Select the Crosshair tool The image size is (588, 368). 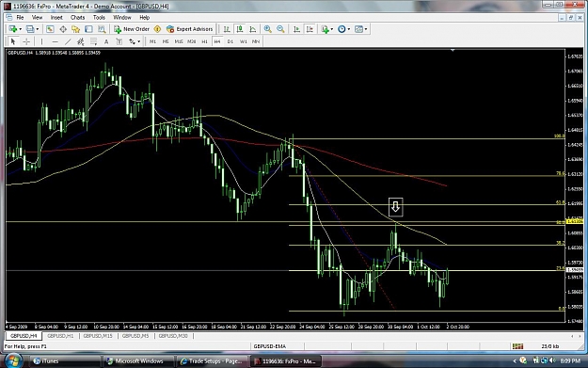26,41
